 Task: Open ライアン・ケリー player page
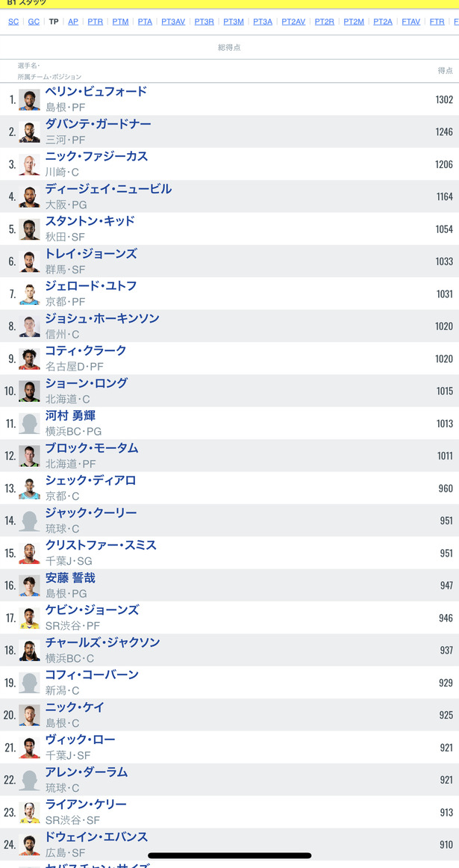pyautogui.click(x=87, y=804)
